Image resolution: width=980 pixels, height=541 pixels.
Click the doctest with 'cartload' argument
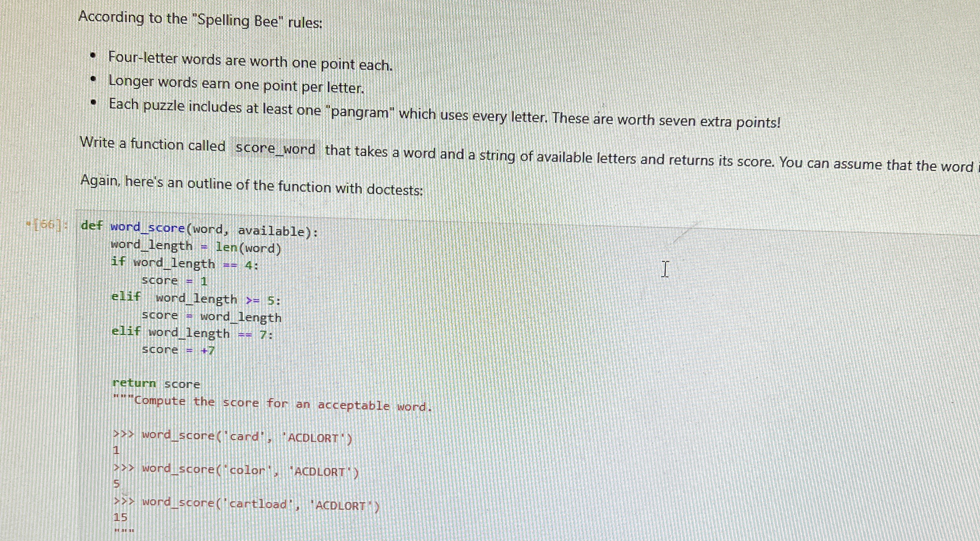(x=246, y=504)
